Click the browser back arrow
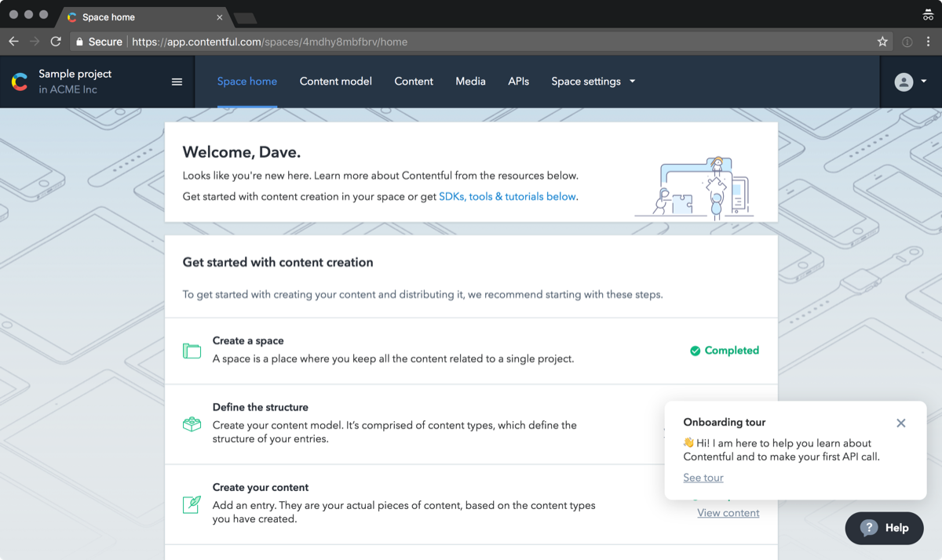The height and width of the screenshot is (560, 942). (x=13, y=42)
